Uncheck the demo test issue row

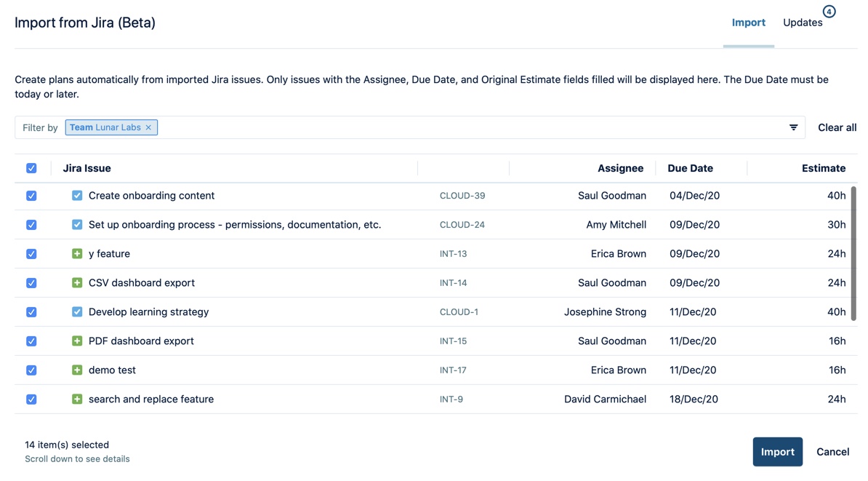31,370
